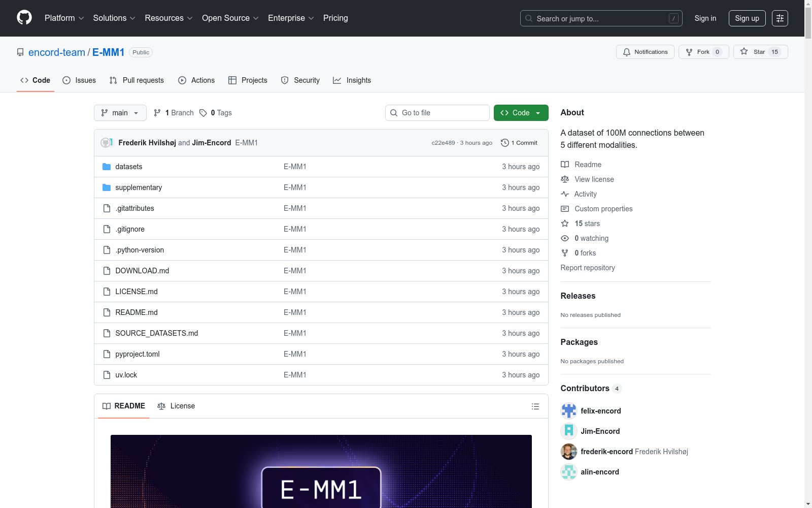
Task: Click the commit hash c22e489
Action: (x=443, y=143)
